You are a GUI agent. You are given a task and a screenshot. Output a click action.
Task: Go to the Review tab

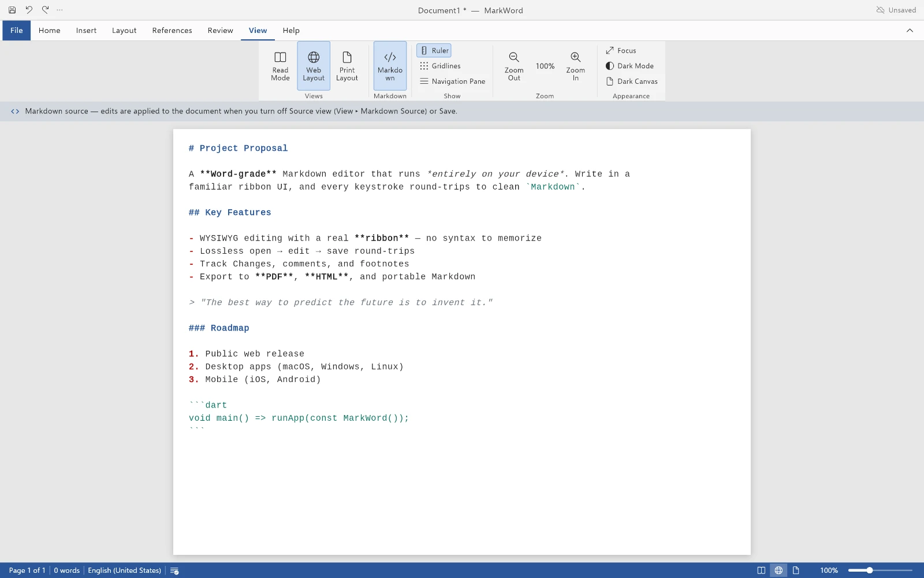coord(220,31)
